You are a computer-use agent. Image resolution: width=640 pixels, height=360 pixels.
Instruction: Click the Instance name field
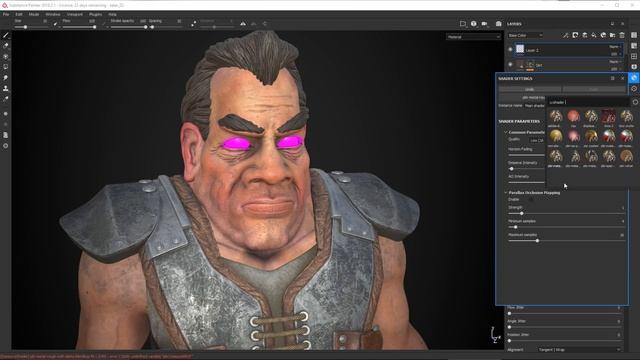point(534,106)
